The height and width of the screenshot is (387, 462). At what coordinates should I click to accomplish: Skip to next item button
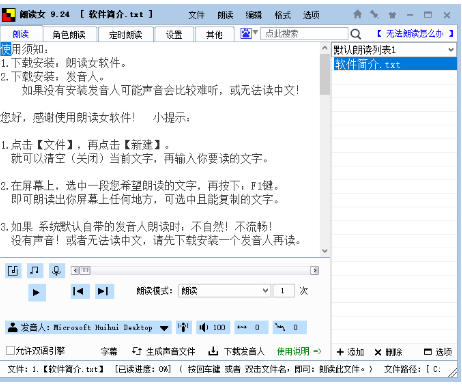[x=104, y=291]
